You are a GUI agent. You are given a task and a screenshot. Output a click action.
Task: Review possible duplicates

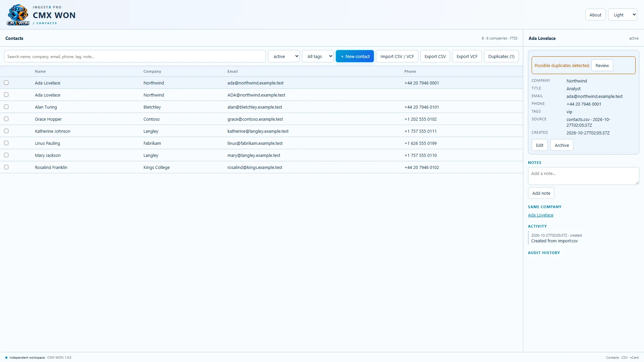[602, 65]
